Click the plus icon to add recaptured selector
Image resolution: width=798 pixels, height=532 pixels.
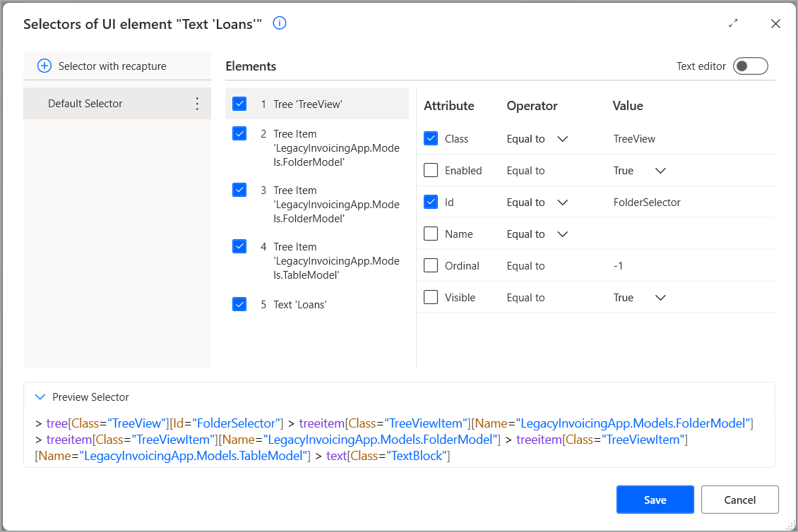point(44,66)
